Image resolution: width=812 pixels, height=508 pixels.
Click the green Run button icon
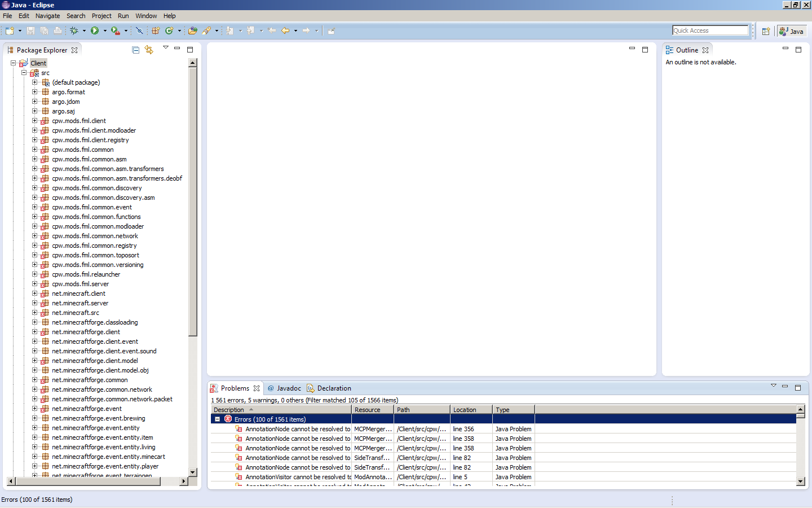point(95,31)
